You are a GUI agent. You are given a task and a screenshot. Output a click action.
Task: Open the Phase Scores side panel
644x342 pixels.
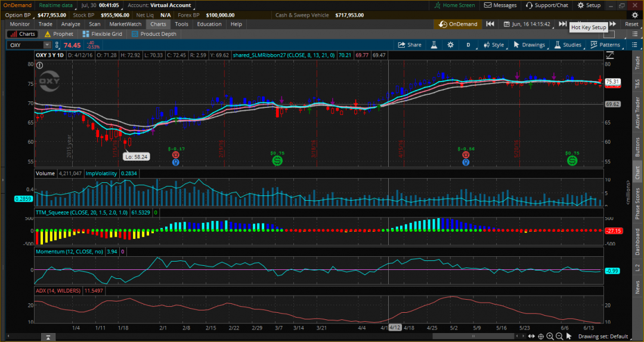click(x=637, y=204)
